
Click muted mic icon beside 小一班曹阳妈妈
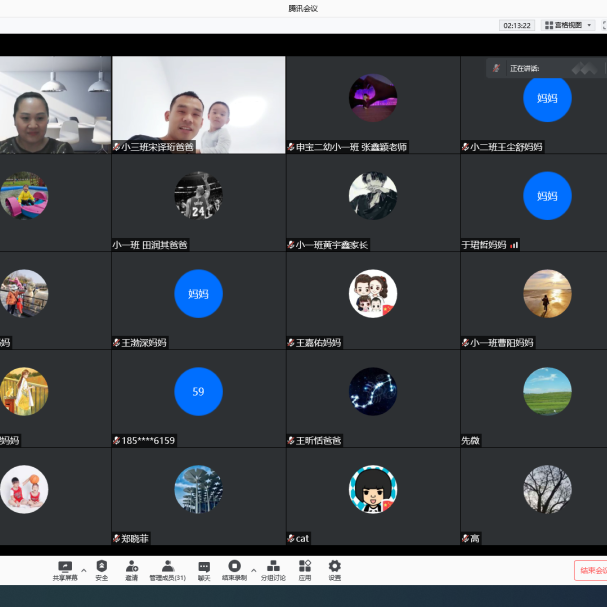tap(465, 343)
